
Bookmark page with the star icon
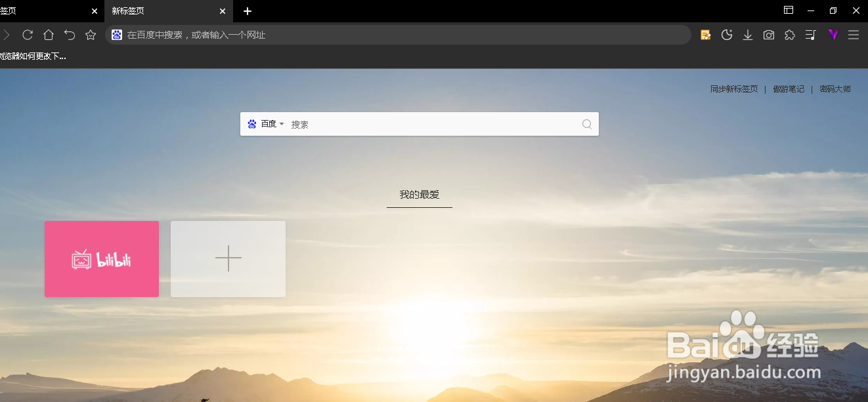click(x=91, y=35)
